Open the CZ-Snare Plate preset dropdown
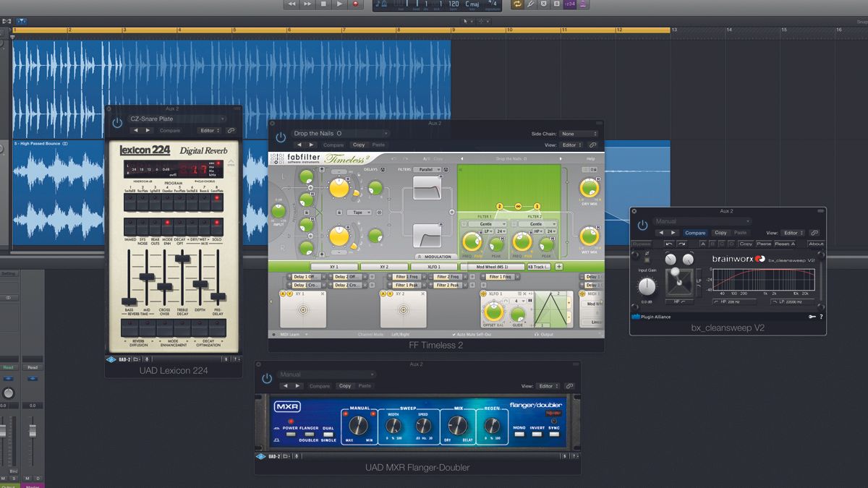The image size is (868, 488). [176, 119]
